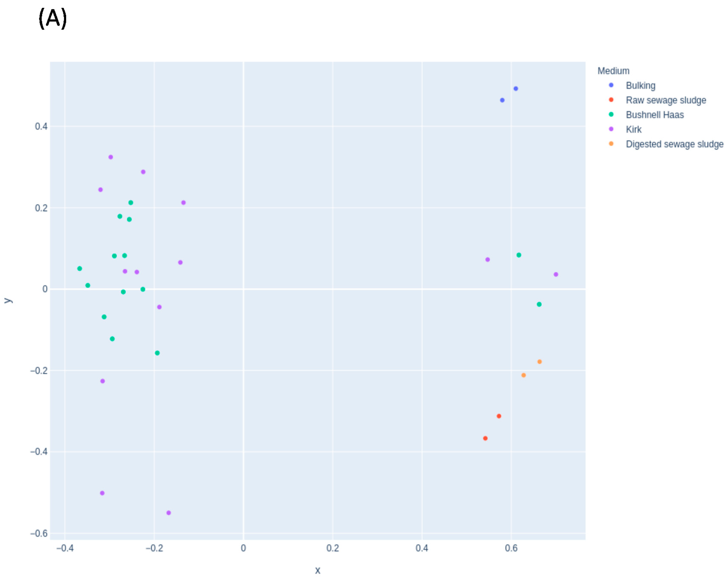
Task: Click the green Bushnell Haas legend marker
Action: pyautogui.click(x=611, y=114)
